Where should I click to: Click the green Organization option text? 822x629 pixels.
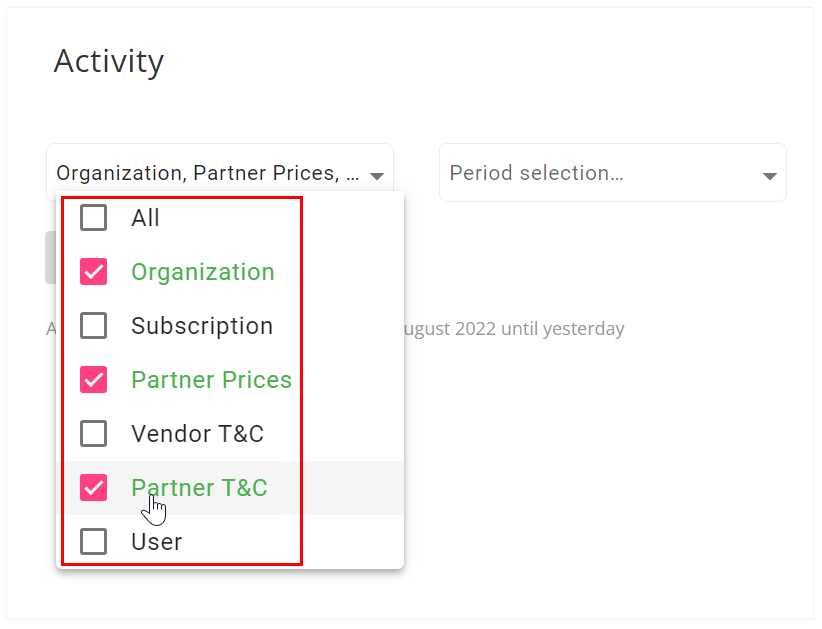pyautogui.click(x=203, y=272)
